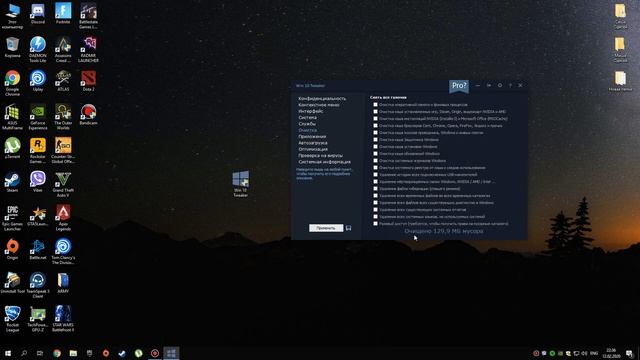Viewport: 640px width, 360px height.
Task: Open the TeamSpeak 3 Client shortcut
Action: point(38,285)
